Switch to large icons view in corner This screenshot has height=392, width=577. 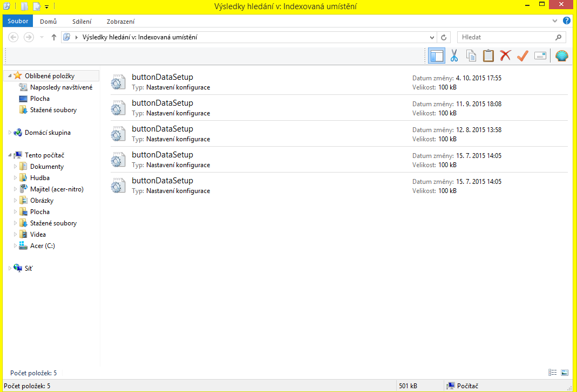[x=565, y=373]
